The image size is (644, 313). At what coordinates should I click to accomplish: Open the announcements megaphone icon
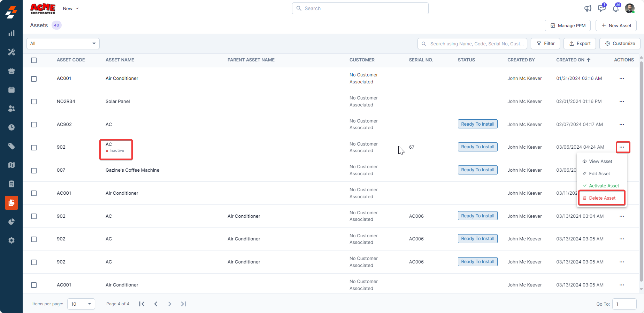[588, 8]
